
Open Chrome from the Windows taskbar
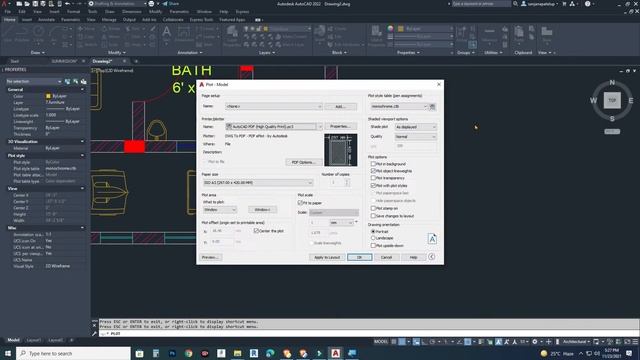[188, 353]
